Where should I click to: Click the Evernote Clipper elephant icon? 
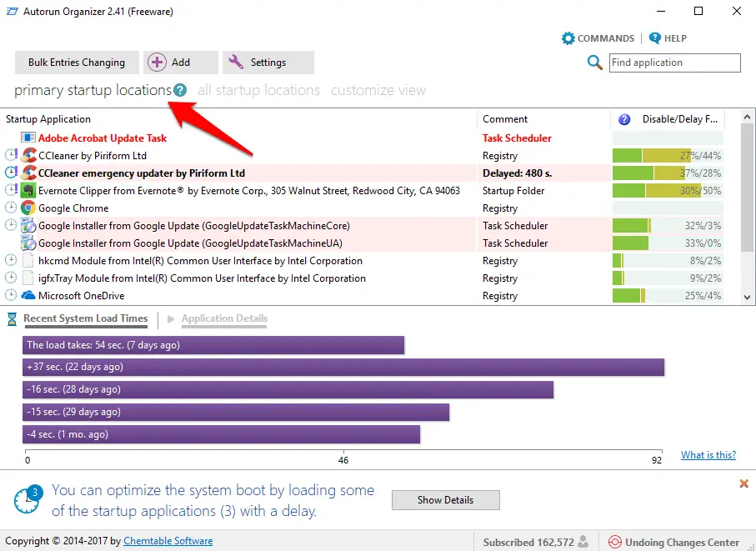(28, 190)
